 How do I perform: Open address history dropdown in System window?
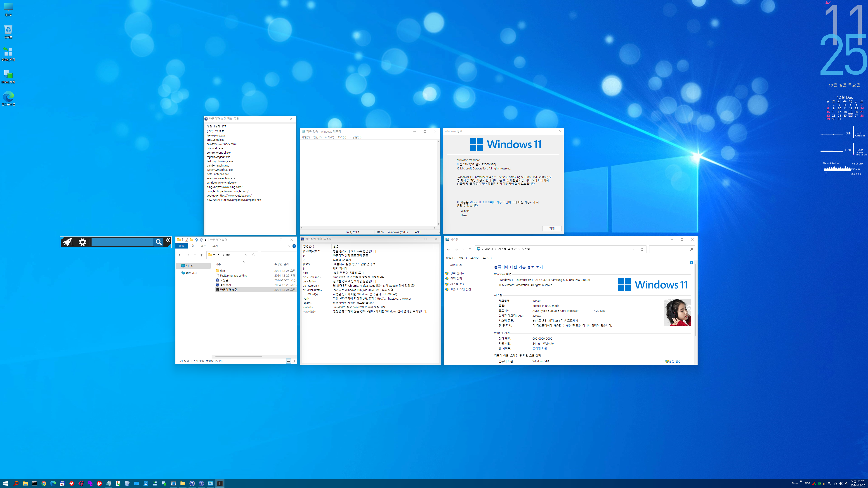click(633, 249)
